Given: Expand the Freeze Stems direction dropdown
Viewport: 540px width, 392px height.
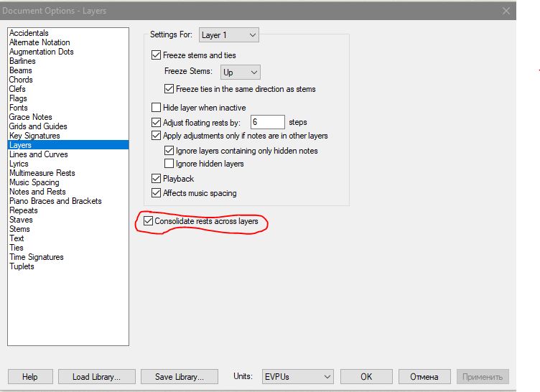Looking at the screenshot, I should tap(241, 73).
